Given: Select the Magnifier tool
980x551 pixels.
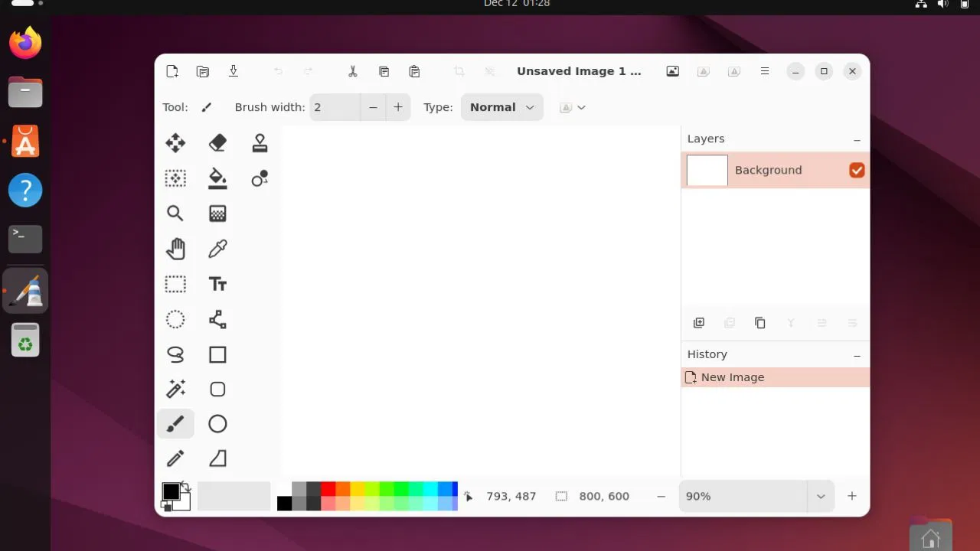Looking at the screenshot, I should [175, 213].
